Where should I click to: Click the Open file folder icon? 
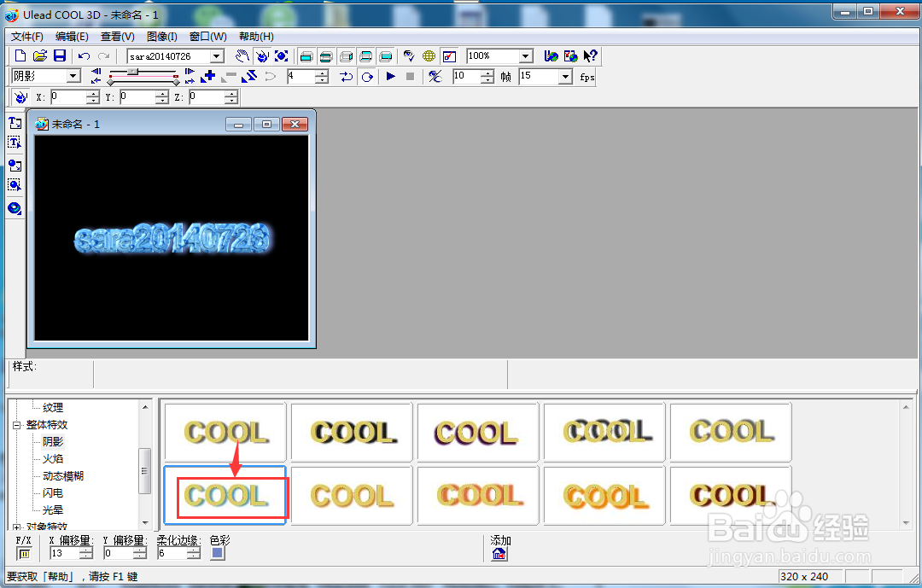(x=40, y=55)
